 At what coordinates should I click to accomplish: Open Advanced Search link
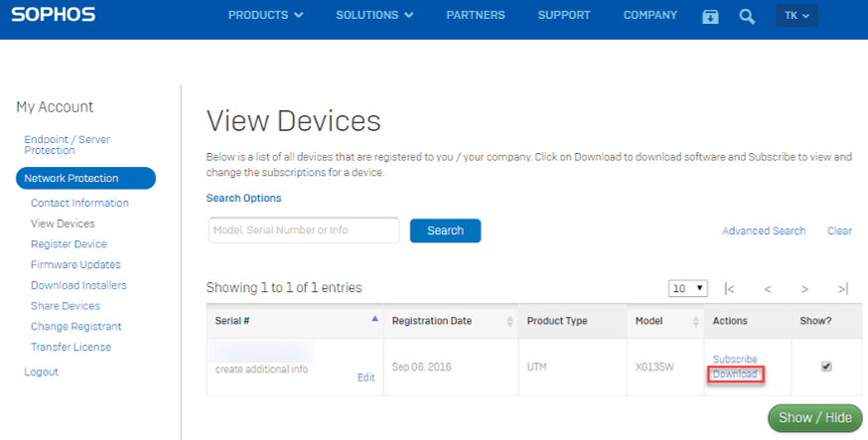764,231
